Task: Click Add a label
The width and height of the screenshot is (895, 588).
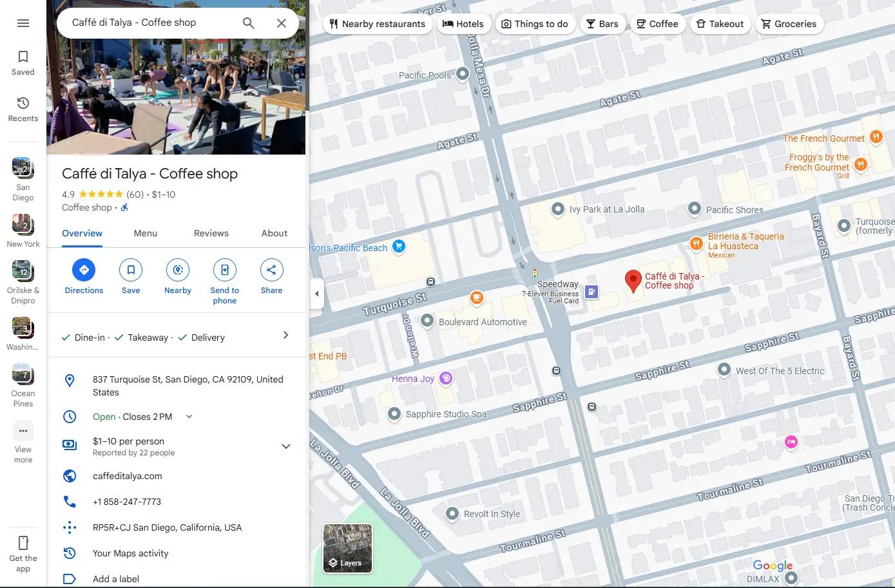Action: click(116, 578)
